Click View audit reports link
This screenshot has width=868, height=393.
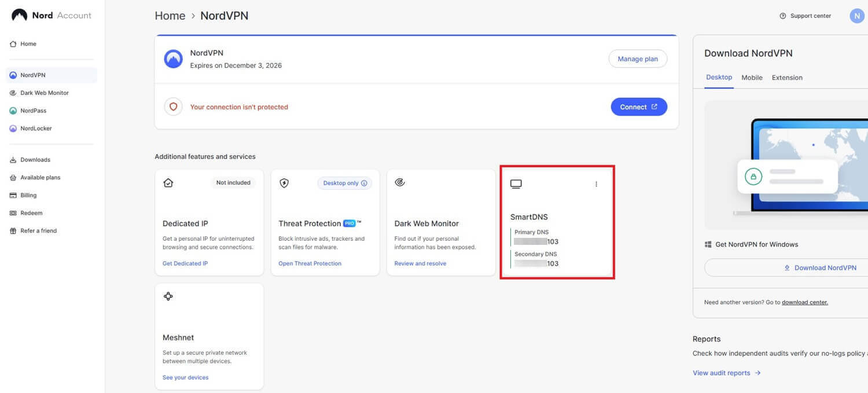(x=727, y=373)
